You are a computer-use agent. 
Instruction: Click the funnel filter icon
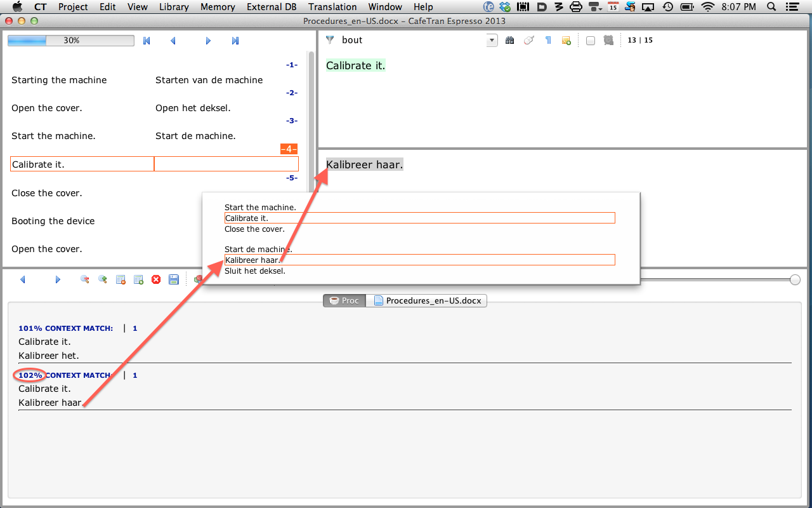point(330,40)
